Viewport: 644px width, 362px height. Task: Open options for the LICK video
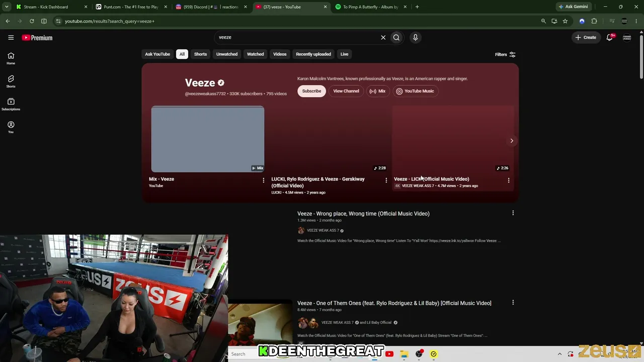pos(508,180)
